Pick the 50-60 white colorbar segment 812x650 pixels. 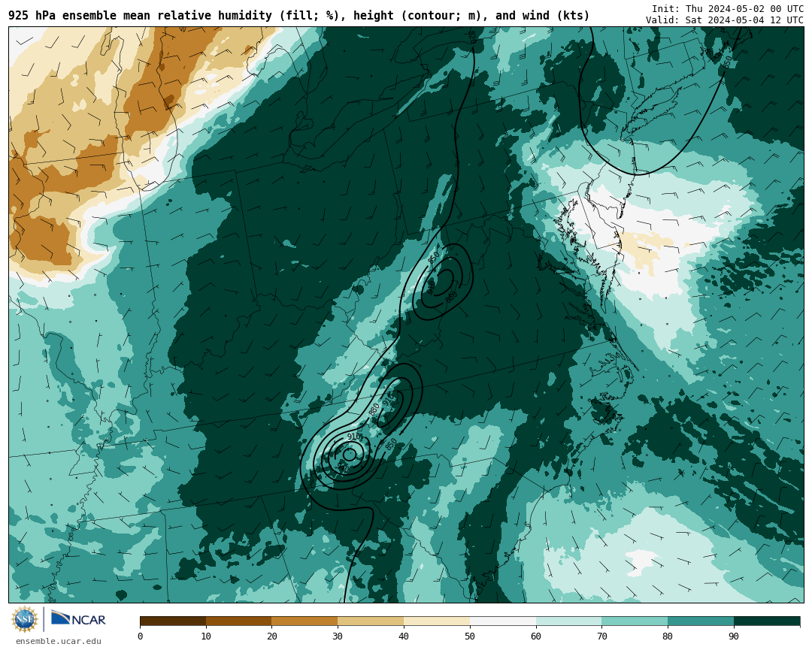point(503,621)
